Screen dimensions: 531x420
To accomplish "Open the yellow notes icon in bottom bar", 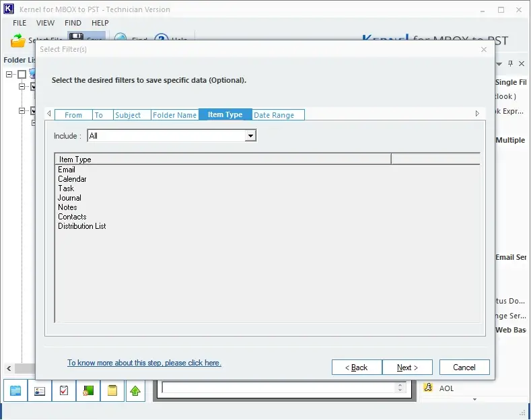I will pyautogui.click(x=112, y=391).
